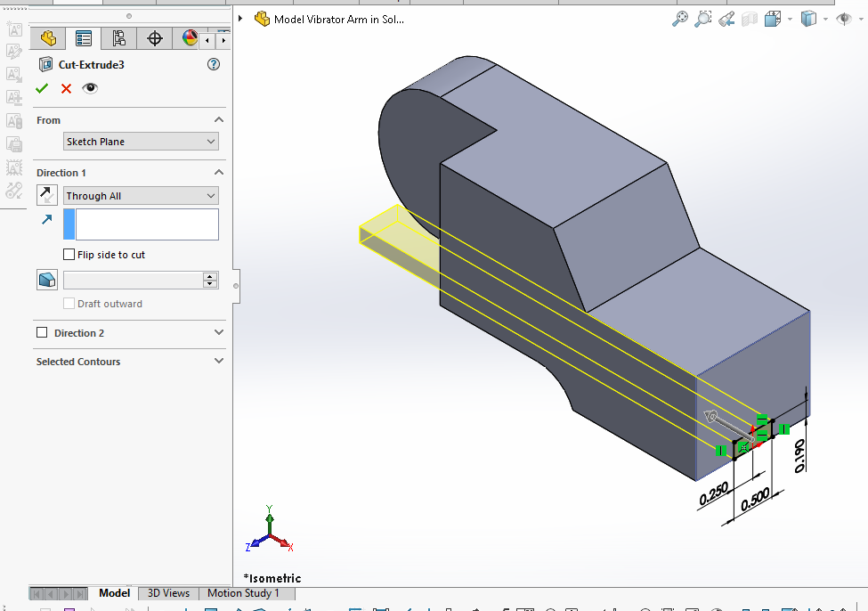Toggle the draft on/off button
This screenshot has height=611, width=868.
pyautogui.click(x=46, y=280)
